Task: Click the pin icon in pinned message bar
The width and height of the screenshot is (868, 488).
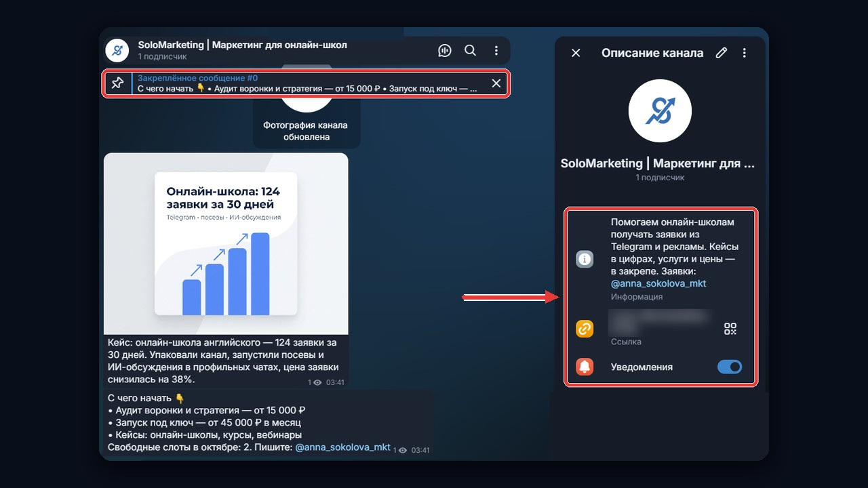Action: [117, 83]
